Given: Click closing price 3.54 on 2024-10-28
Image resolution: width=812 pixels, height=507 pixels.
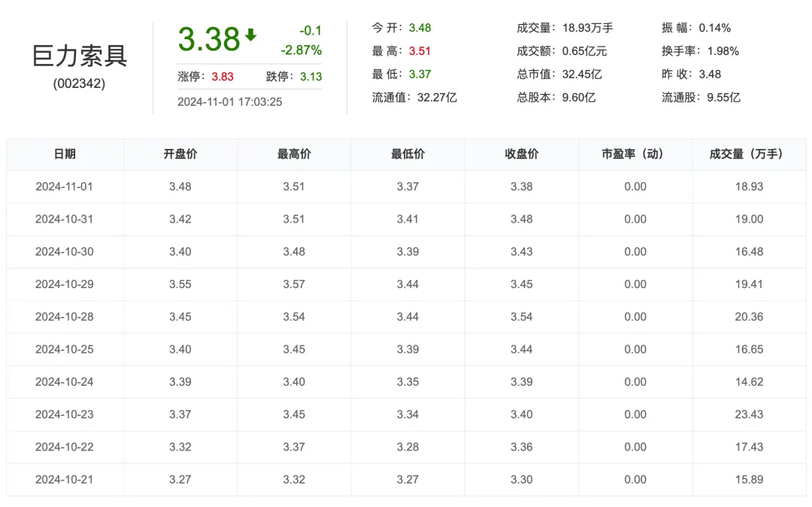Looking at the screenshot, I should [x=522, y=317].
